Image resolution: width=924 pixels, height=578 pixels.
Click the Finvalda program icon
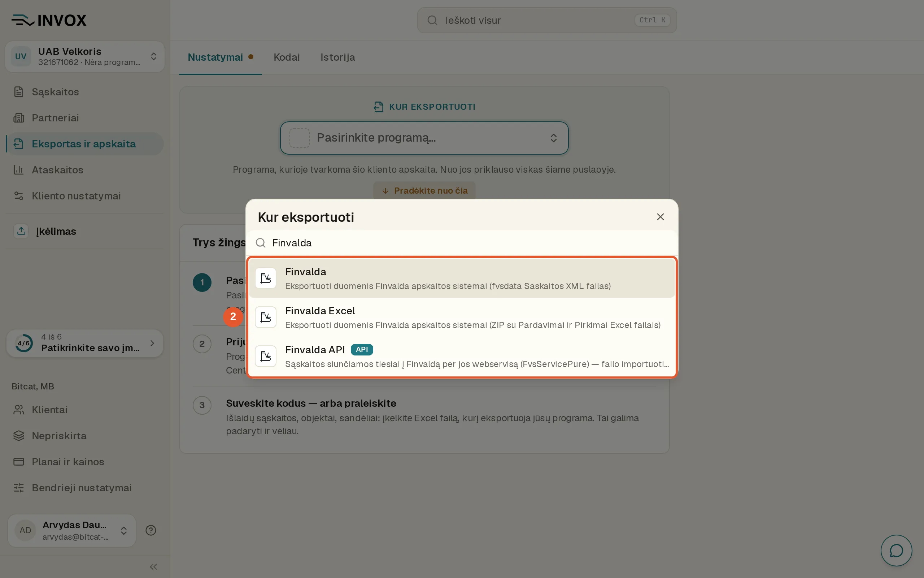click(266, 278)
